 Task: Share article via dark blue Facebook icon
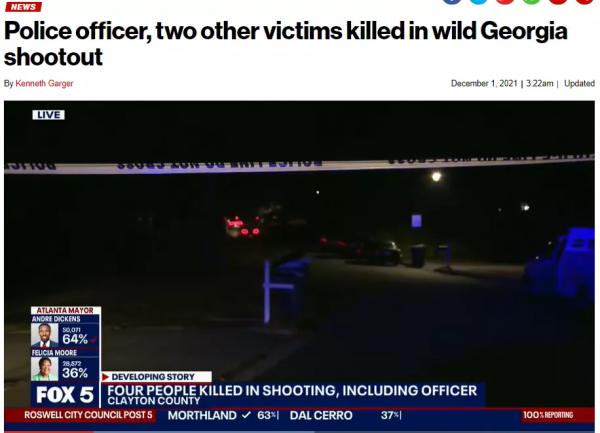tap(452, 1)
